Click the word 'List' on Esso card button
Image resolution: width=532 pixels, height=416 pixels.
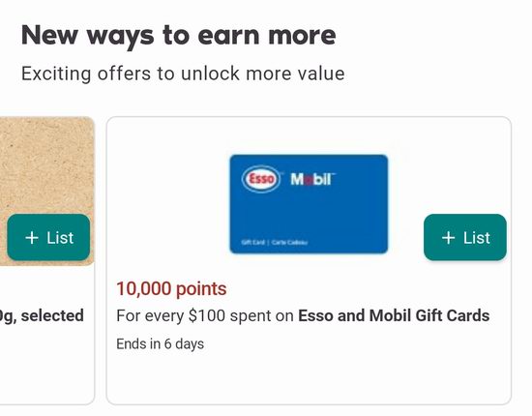click(477, 238)
